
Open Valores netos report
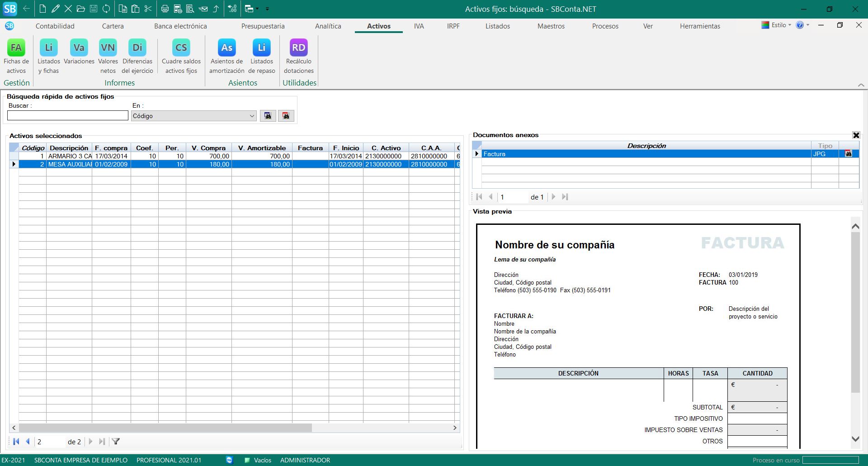pyautogui.click(x=108, y=48)
